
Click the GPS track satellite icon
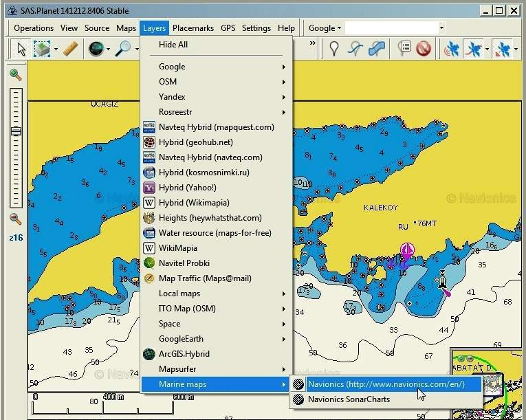pyautogui.click(x=473, y=49)
